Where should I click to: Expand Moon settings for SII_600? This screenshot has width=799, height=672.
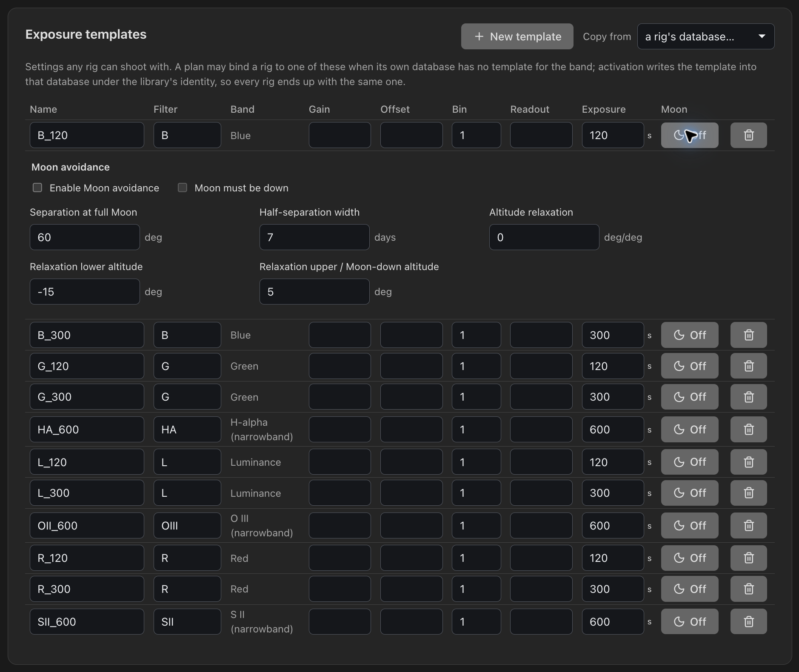(x=690, y=622)
